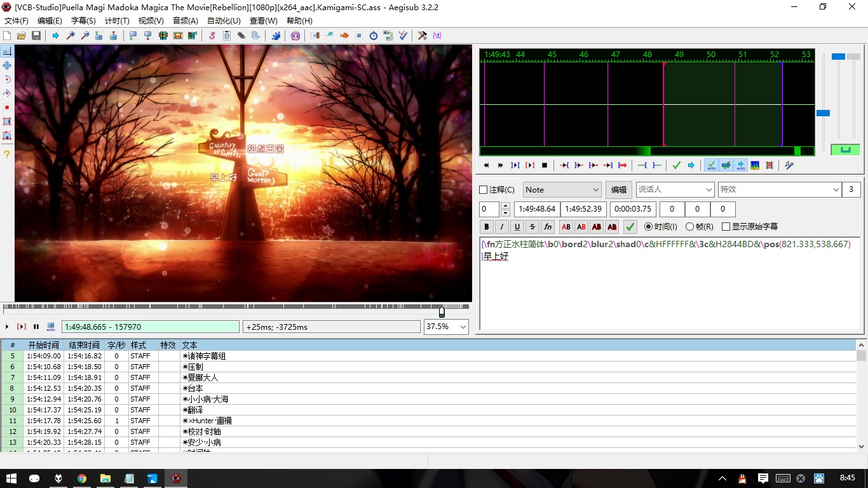Image resolution: width=868 pixels, height=488 pixels.
Task: Click the jump video to time arrow
Action: tap(56, 36)
